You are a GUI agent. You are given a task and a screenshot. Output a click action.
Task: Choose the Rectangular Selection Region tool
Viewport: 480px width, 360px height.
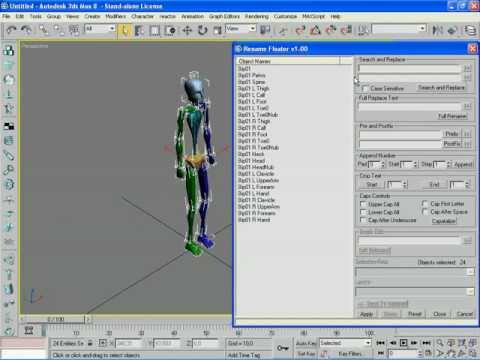(x=155, y=30)
